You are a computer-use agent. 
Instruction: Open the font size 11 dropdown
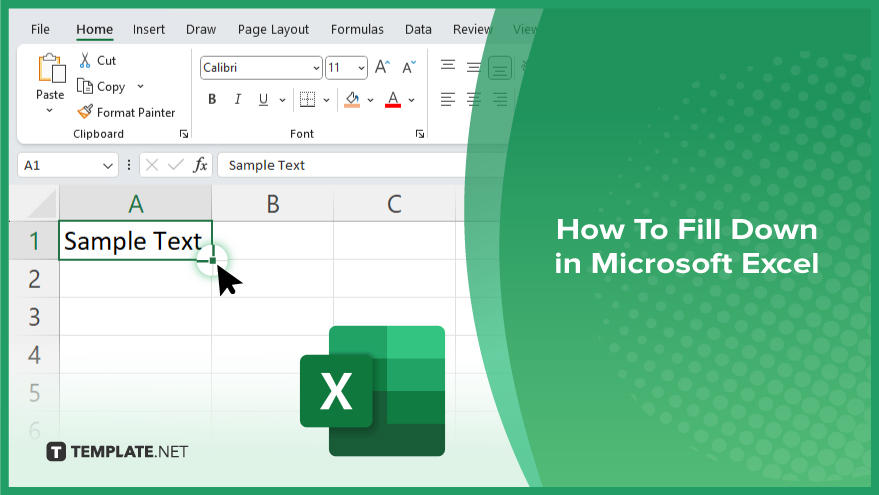coord(362,68)
